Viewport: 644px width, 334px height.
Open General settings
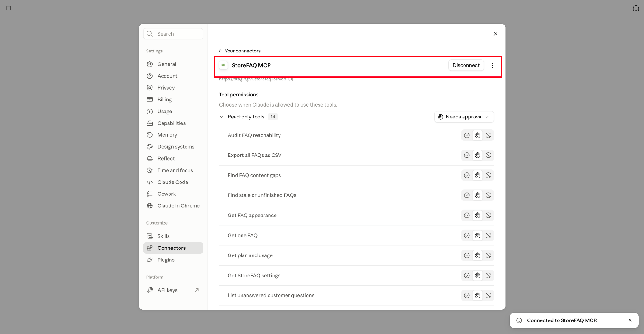click(173, 64)
